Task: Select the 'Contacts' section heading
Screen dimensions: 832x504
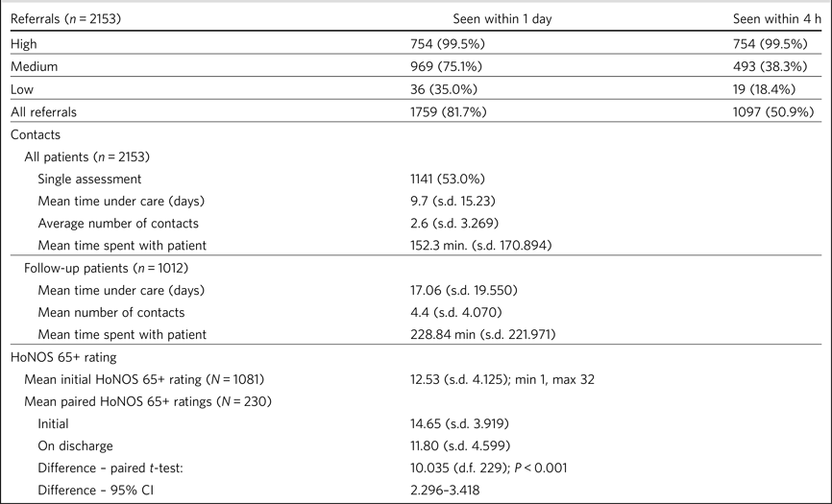Action: coord(36,135)
